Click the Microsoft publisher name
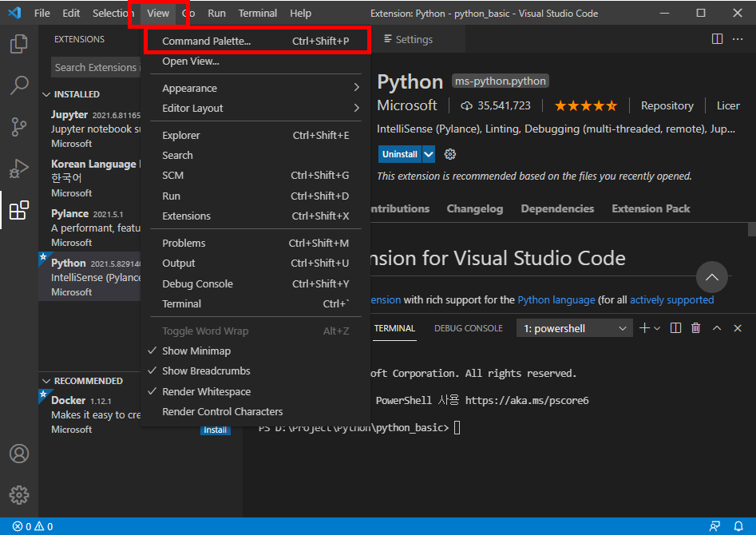Image resolution: width=756 pixels, height=535 pixels. coord(407,105)
